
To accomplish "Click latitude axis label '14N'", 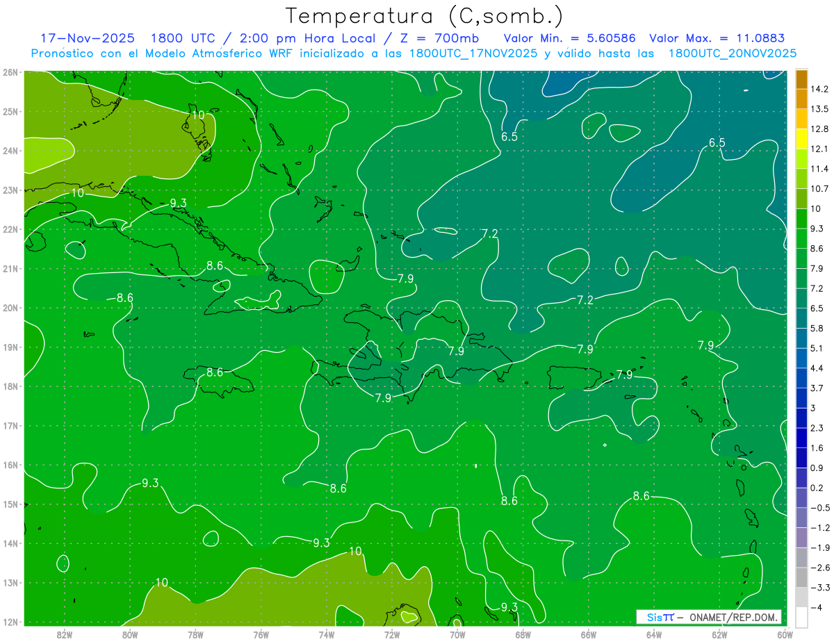I will 10,543.
